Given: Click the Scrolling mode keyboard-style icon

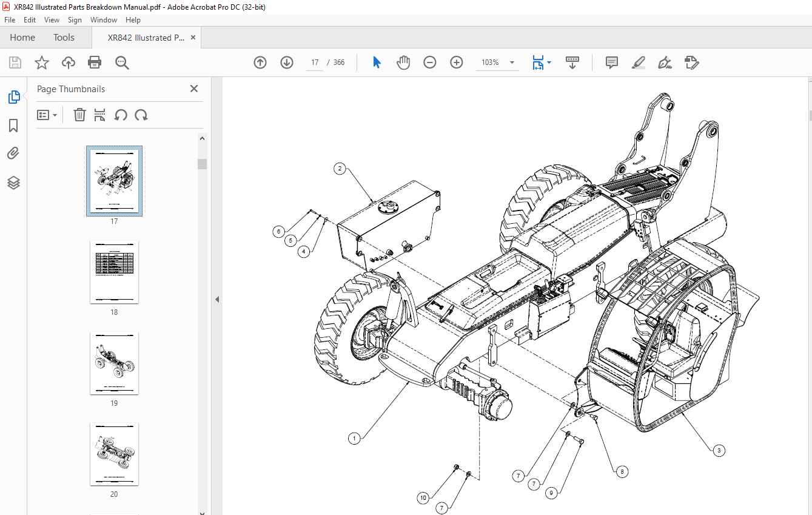Looking at the screenshot, I should coord(572,62).
